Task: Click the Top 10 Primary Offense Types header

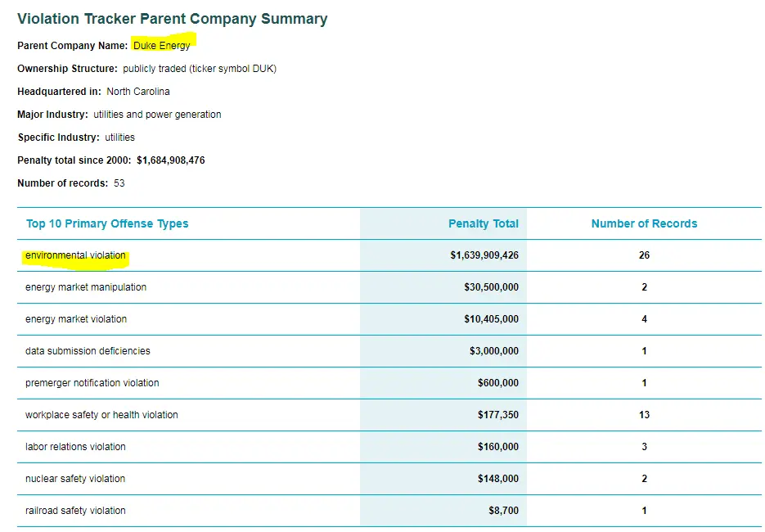Action: tap(107, 223)
